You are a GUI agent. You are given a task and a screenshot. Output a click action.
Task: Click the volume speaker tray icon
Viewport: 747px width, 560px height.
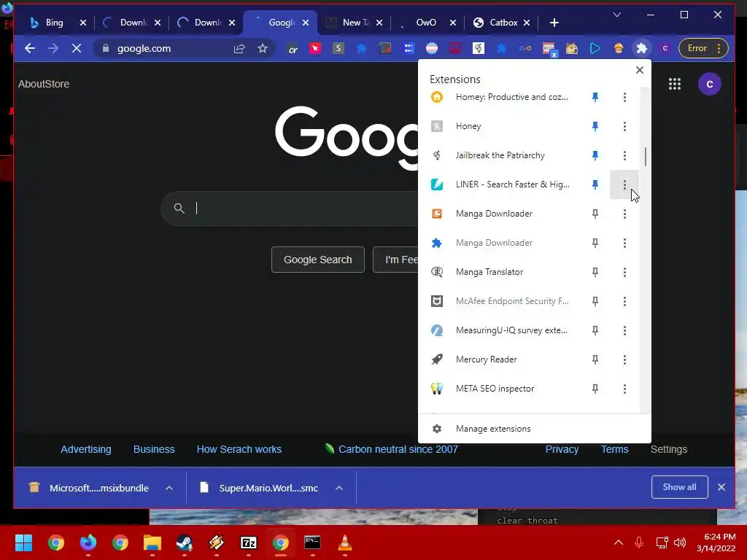point(680,542)
